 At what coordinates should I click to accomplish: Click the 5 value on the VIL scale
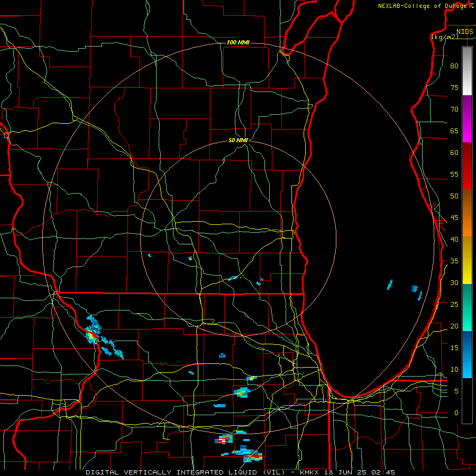456,391
